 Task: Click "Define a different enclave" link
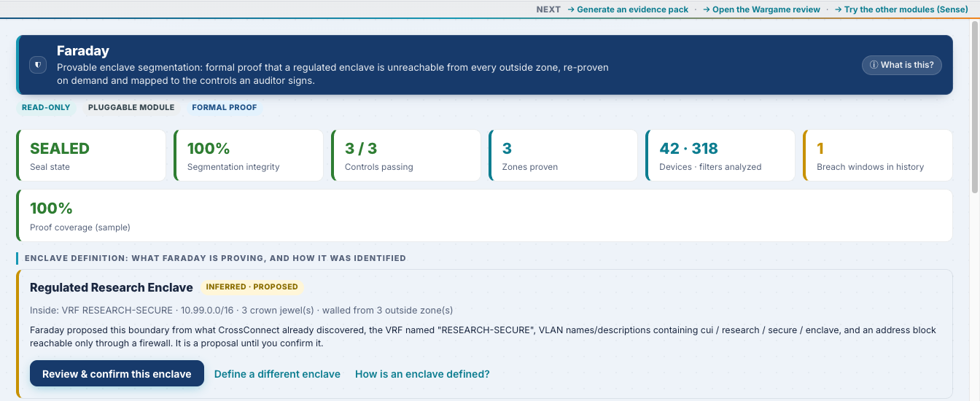coord(277,374)
